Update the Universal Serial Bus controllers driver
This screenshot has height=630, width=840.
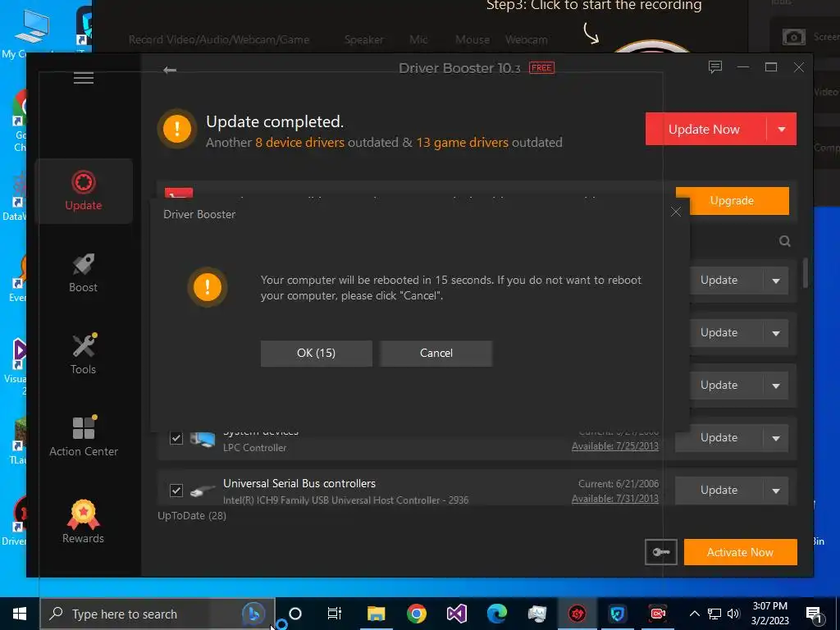point(719,491)
